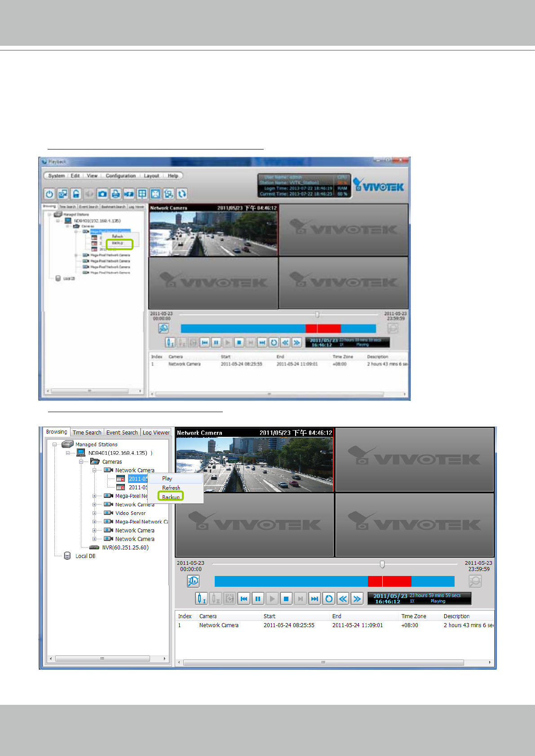
Task: Expand the Mega-Pixel Ne node beside the context menu
Action: click(94, 496)
